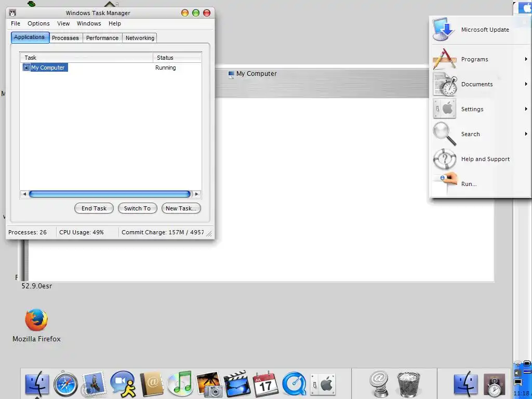
Task: Click My Computer window title bar
Action: (x=322, y=74)
